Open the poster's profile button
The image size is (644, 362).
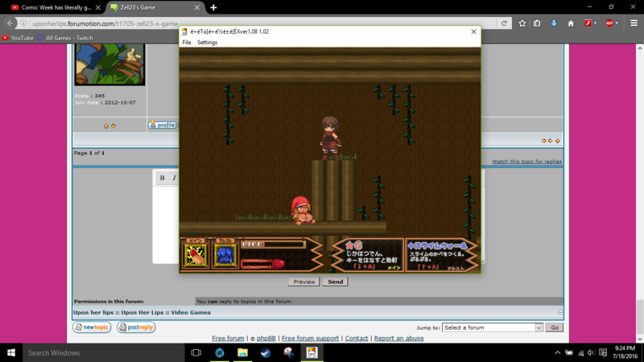(x=163, y=125)
